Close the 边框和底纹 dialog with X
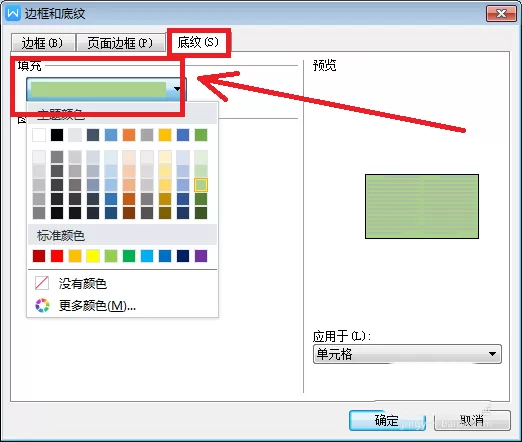 [x=501, y=14]
